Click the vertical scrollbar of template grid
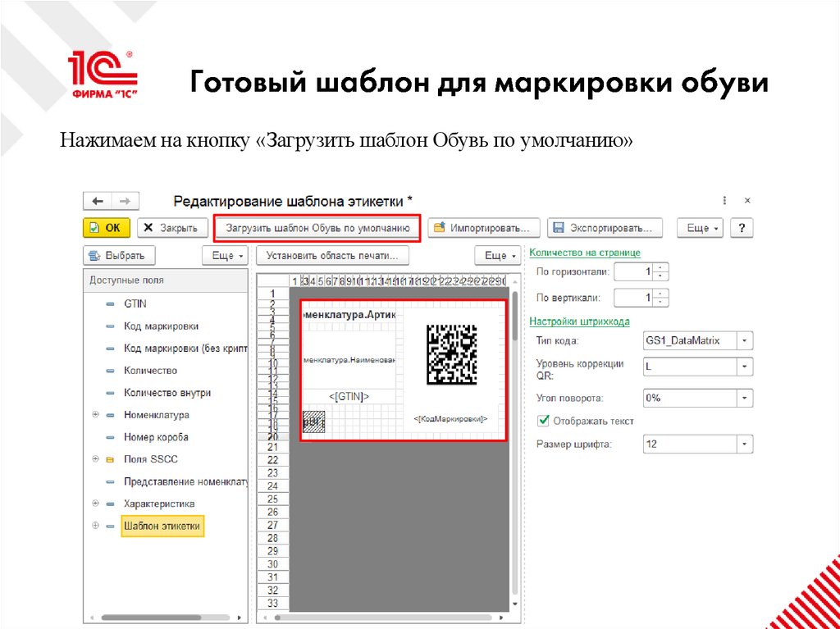This screenshot has width=840, height=629. point(515,316)
